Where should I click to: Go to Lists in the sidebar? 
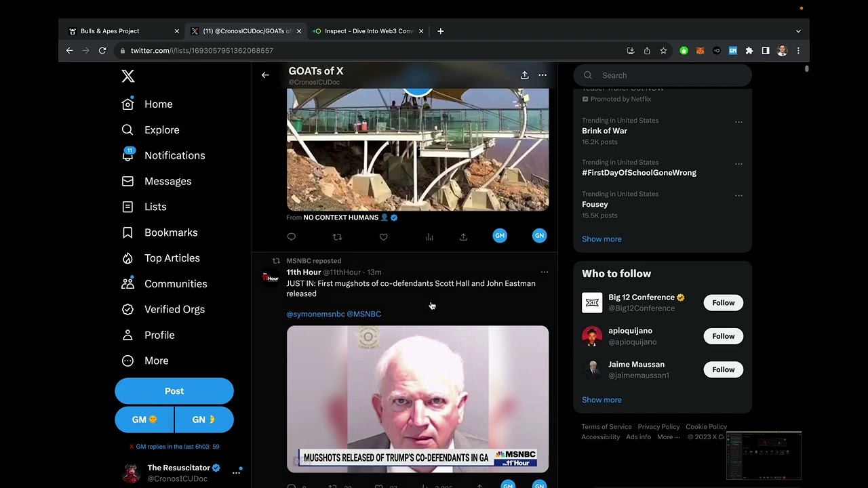(x=144, y=207)
